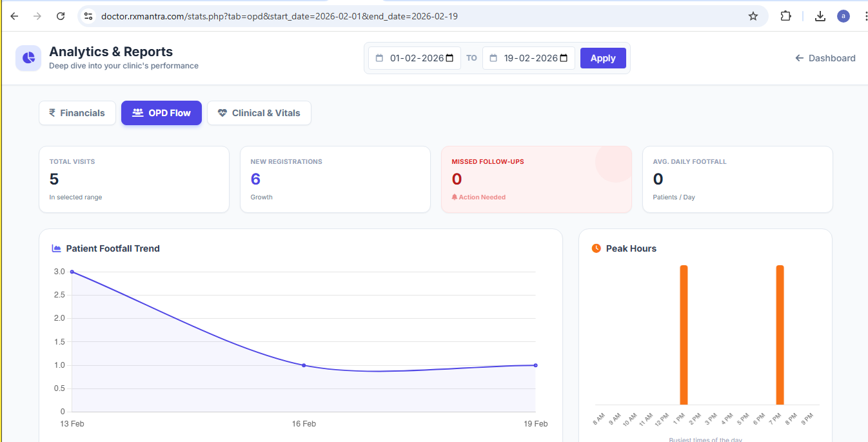868x442 pixels.
Task: Switch to the Financials tab
Action: [77, 113]
